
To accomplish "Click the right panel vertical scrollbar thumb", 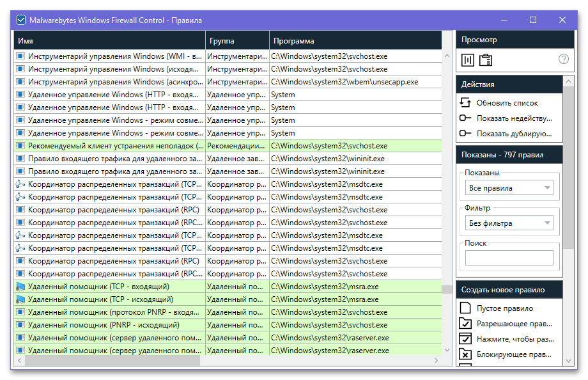I will [568, 167].
